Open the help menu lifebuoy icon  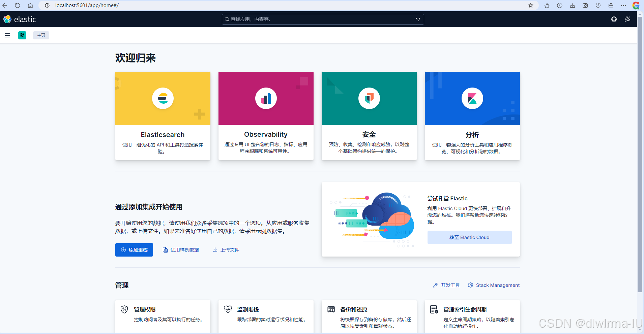[614, 19]
